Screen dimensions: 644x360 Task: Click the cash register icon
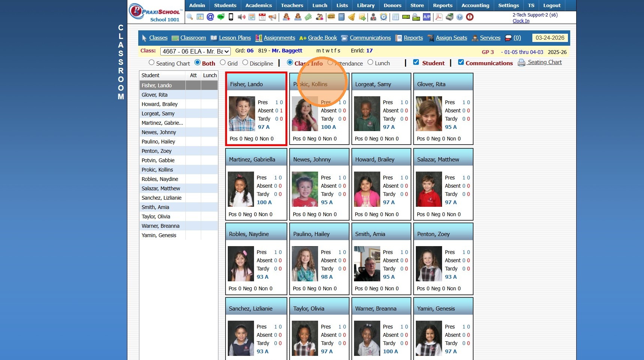click(x=449, y=17)
